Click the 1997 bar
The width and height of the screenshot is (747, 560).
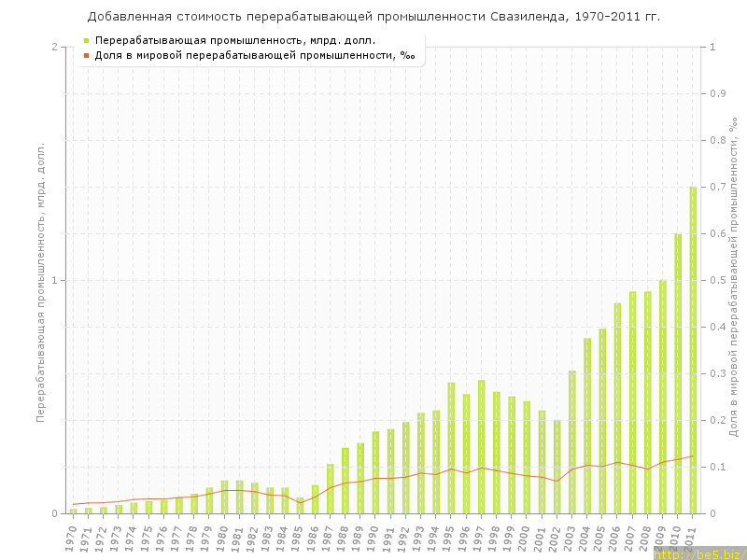(481, 446)
